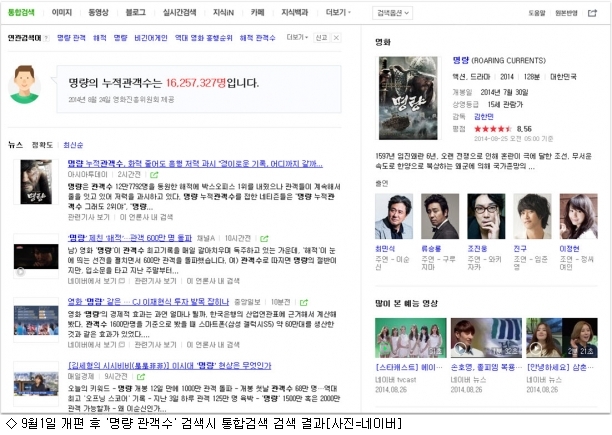
Task: Select the 통합검색 tab
Action: pyautogui.click(x=21, y=12)
